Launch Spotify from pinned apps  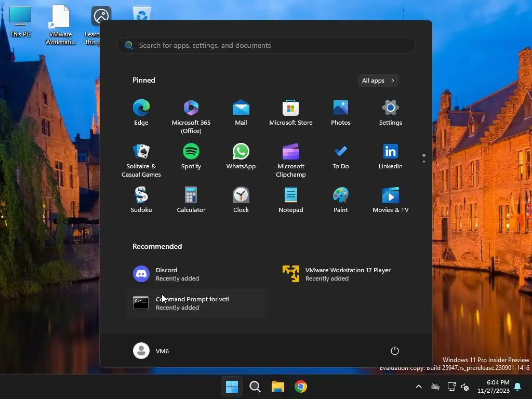point(191,157)
